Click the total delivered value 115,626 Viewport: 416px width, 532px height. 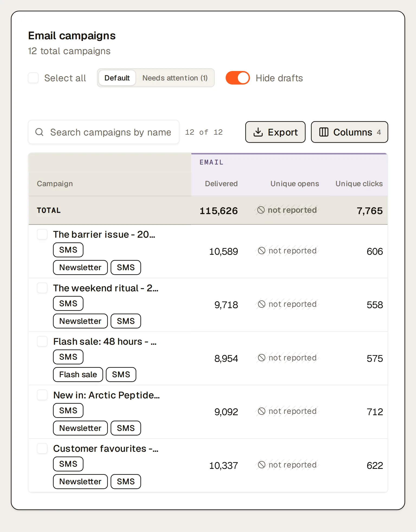click(219, 211)
